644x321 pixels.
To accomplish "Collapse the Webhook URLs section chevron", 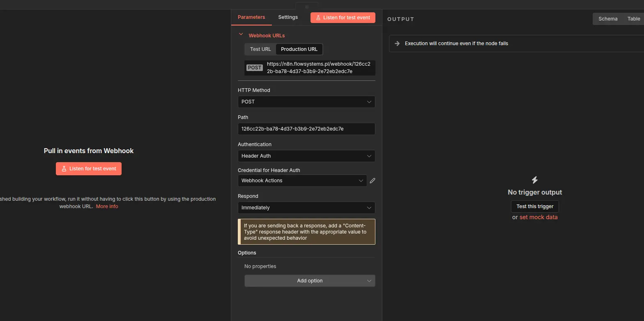I will (x=241, y=34).
